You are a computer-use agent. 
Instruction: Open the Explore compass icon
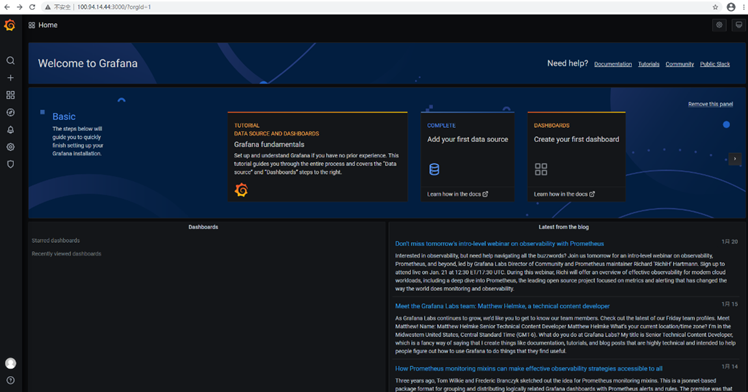click(x=10, y=113)
